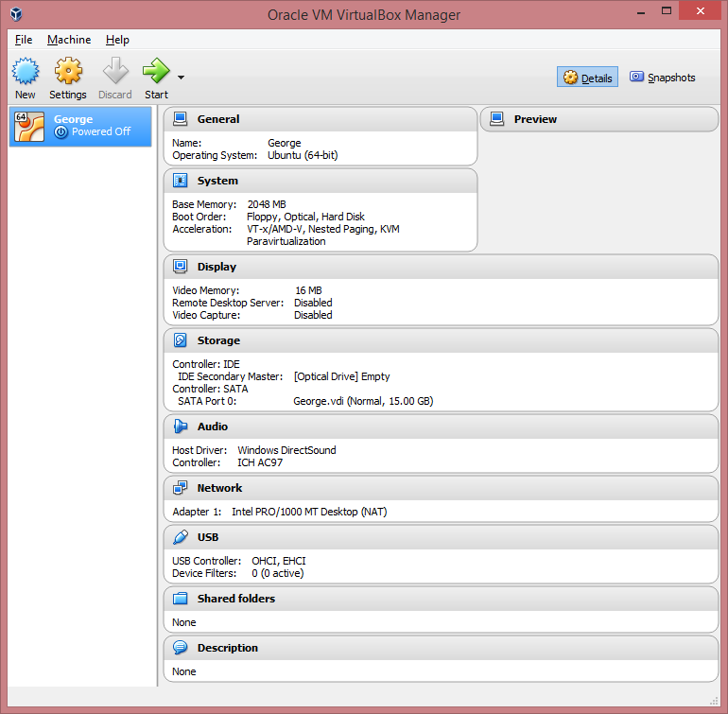Image resolution: width=728 pixels, height=714 pixels.
Task: Switch to the Snapshots view
Action: 663,78
